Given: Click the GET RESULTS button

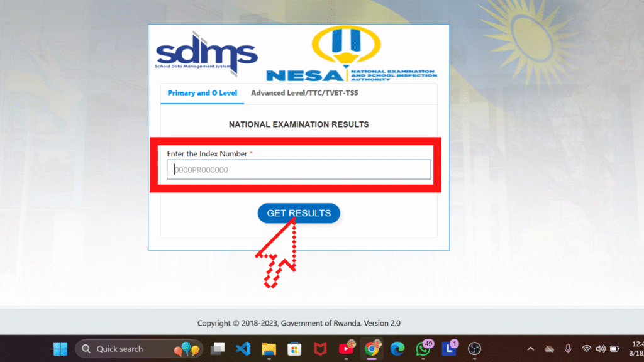Looking at the screenshot, I should click(299, 213).
